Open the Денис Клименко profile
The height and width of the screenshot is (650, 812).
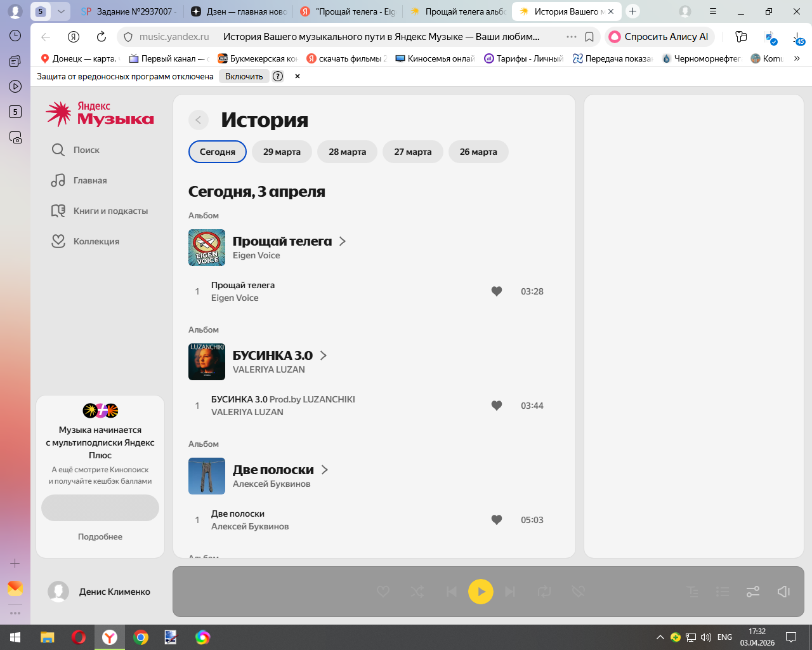click(100, 592)
